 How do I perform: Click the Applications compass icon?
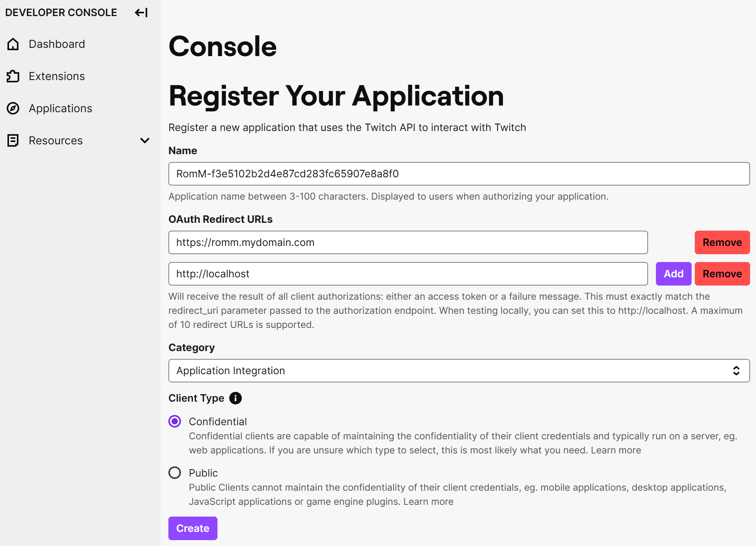13,108
